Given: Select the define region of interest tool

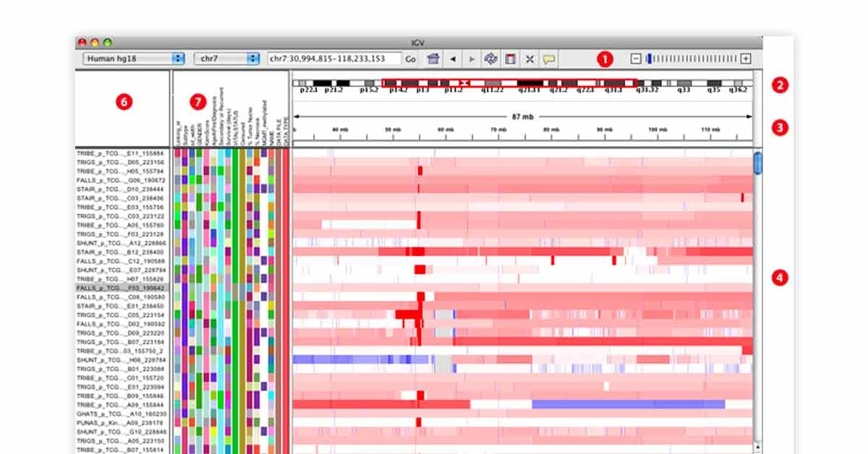Looking at the screenshot, I should click(511, 59).
